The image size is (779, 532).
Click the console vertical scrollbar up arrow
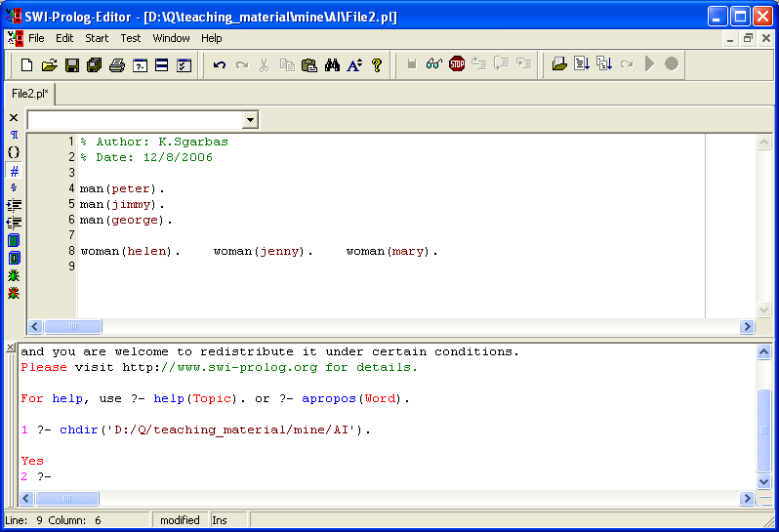[763, 352]
